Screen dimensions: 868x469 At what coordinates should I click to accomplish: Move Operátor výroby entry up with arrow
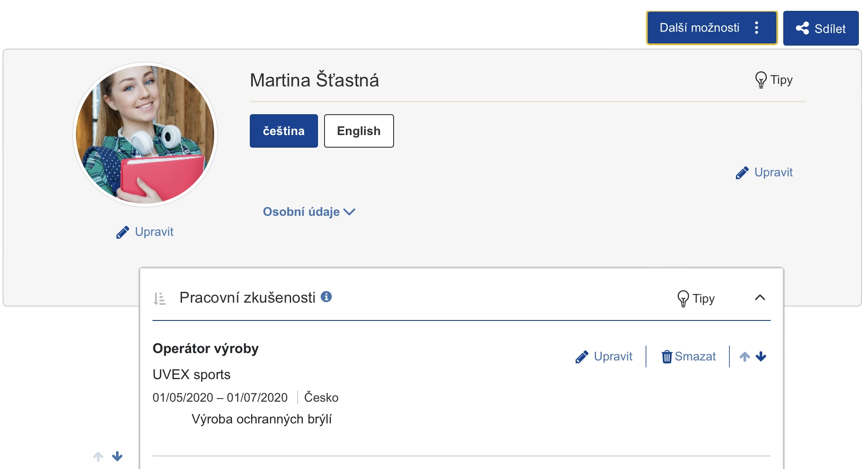click(745, 357)
